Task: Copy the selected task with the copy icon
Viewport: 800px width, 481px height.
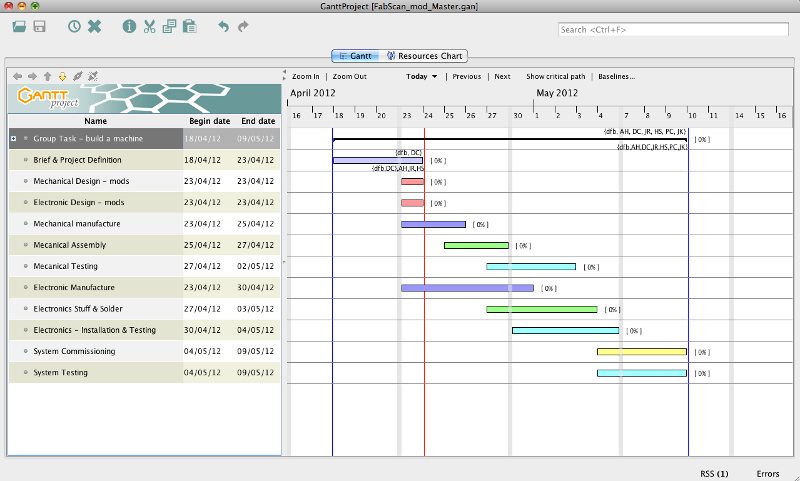Action: click(x=169, y=26)
